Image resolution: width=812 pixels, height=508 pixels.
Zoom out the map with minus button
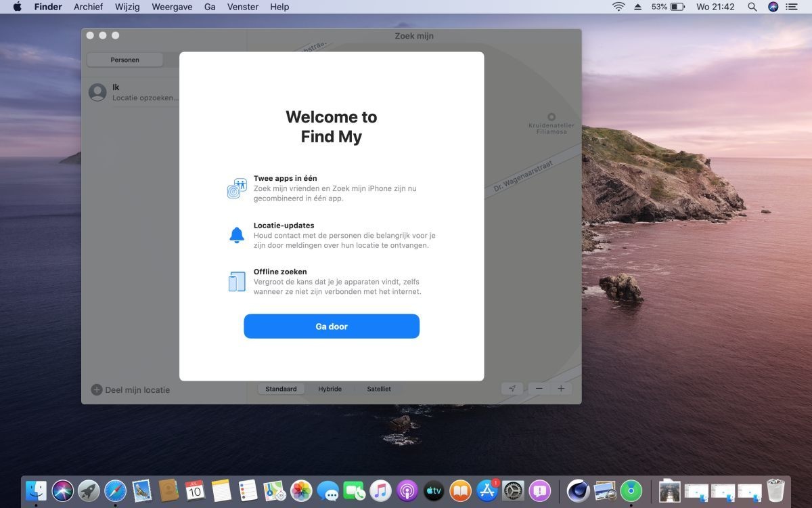coord(539,389)
